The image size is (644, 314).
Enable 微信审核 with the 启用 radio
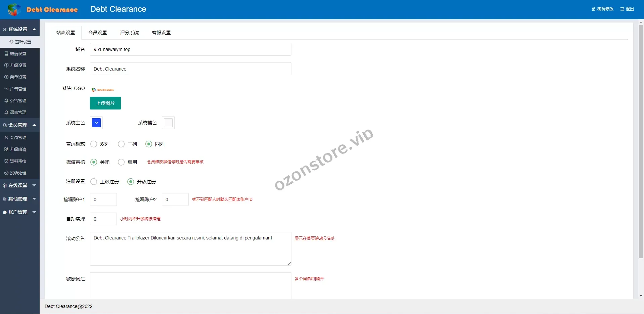click(x=121, y=162)
